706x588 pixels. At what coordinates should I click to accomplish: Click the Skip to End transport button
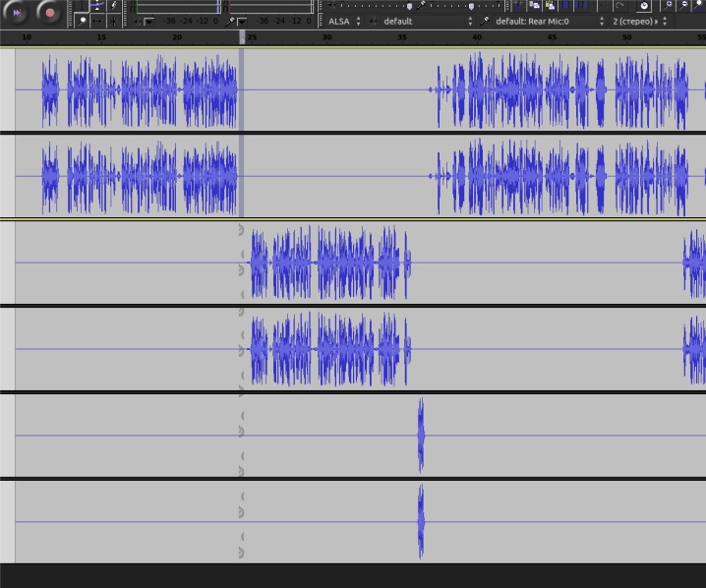coord(16,13)
